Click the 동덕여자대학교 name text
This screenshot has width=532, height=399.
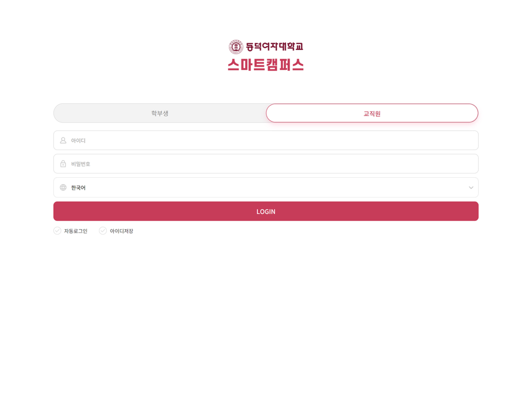point(275,46)
